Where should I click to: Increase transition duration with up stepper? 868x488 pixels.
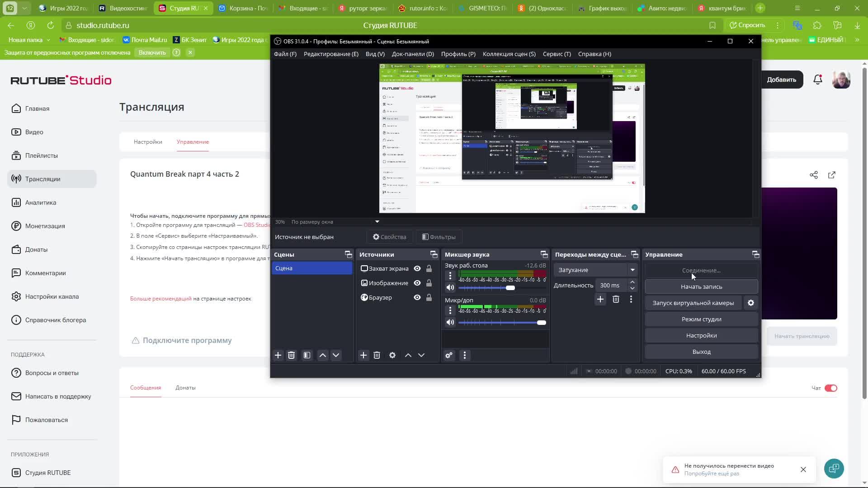[632, 282]
